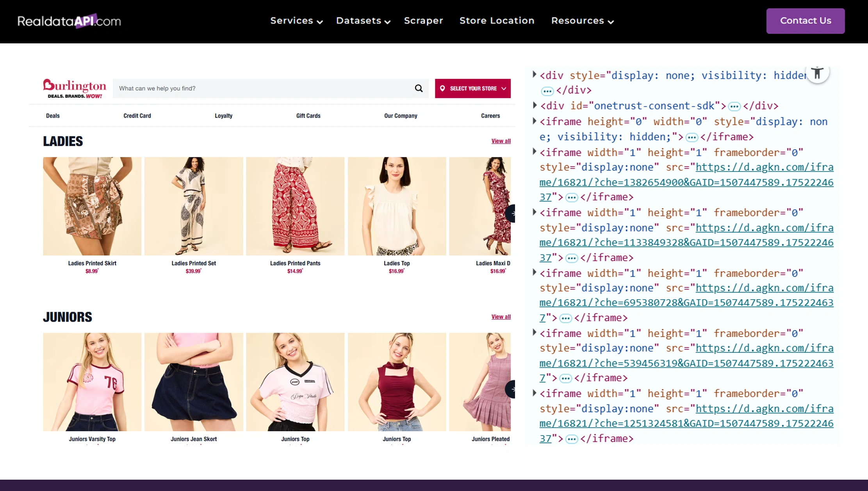Expand the onetrust-consent-sdk div node
The image size is (868, 491).
coord(535,105)
